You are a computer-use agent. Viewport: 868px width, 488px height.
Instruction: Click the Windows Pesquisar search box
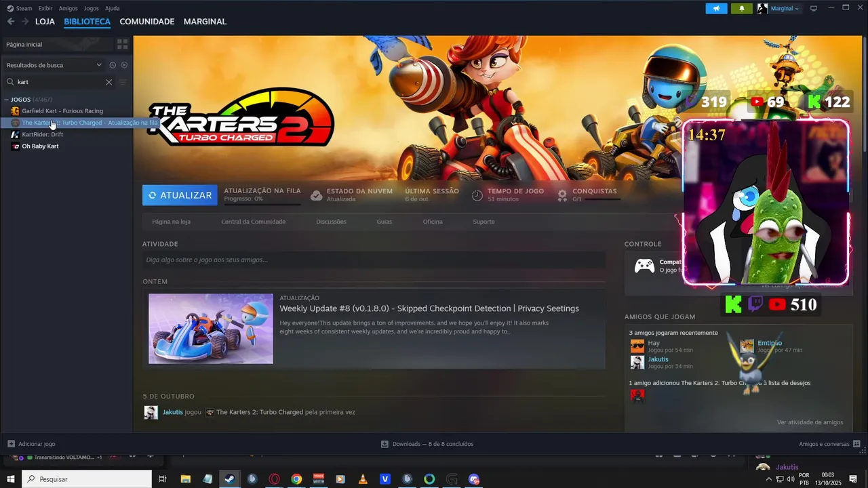tap(87, 479)
